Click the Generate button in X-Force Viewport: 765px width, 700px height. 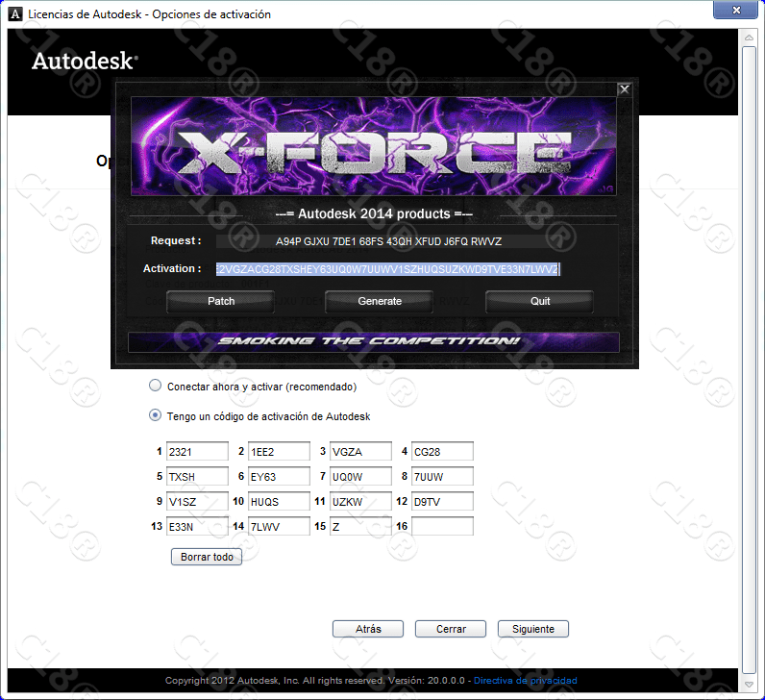pos(379,301)
